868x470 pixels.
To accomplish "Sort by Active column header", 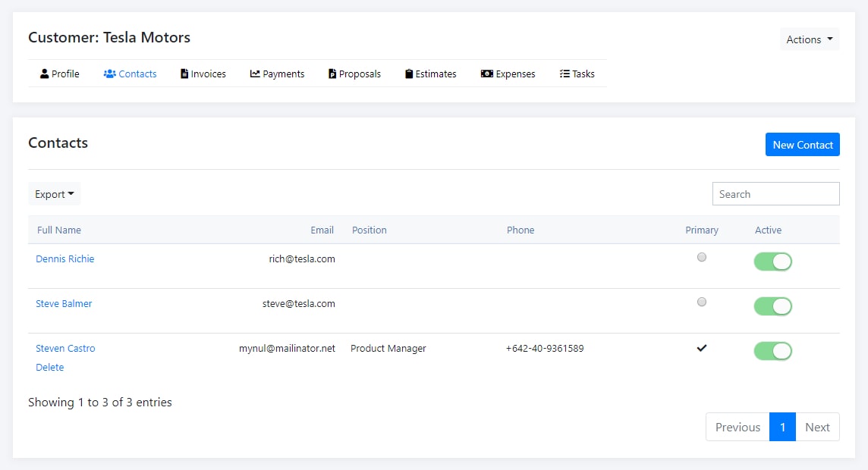I will (769, 230).
